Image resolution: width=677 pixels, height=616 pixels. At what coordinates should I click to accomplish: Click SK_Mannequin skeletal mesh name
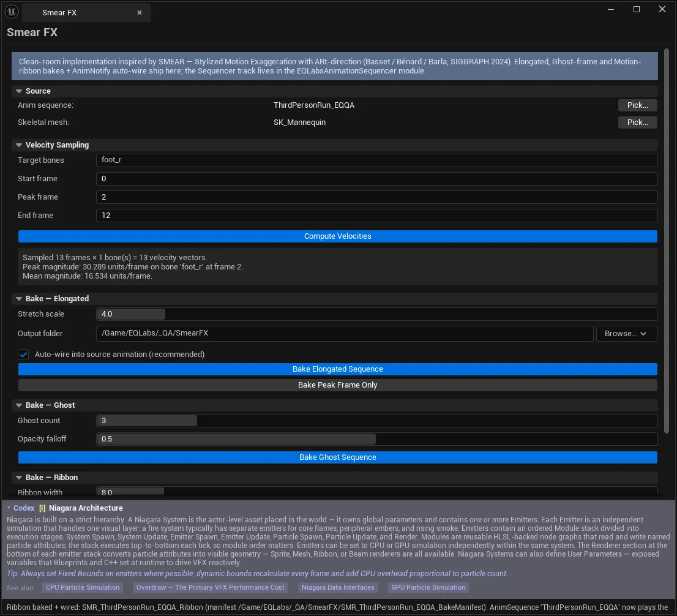(x=300, y=122)
